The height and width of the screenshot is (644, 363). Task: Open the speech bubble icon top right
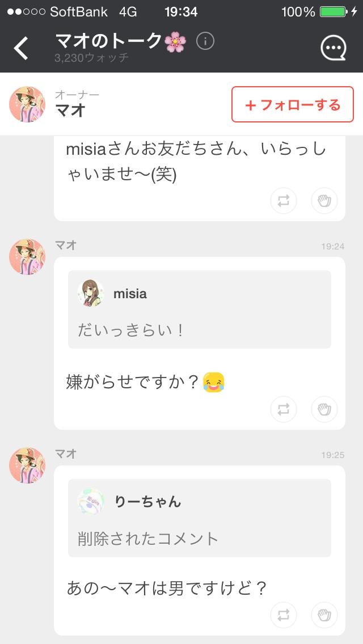[334, 49]
